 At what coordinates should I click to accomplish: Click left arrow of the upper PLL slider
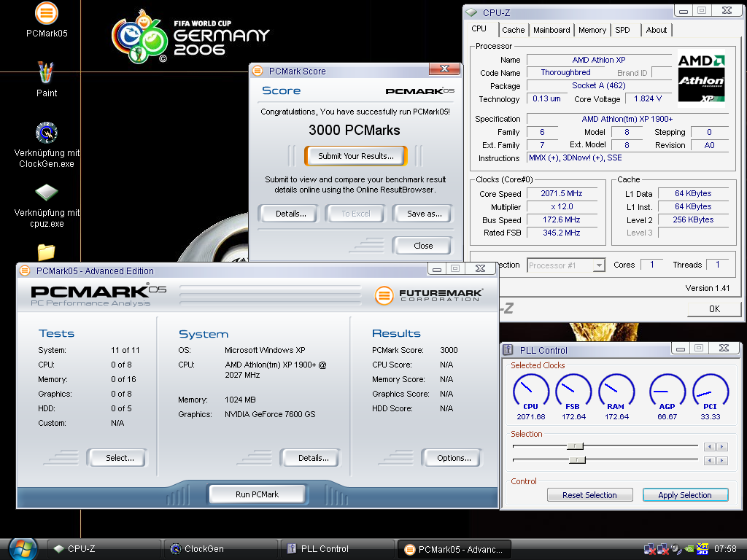(710, 447)
